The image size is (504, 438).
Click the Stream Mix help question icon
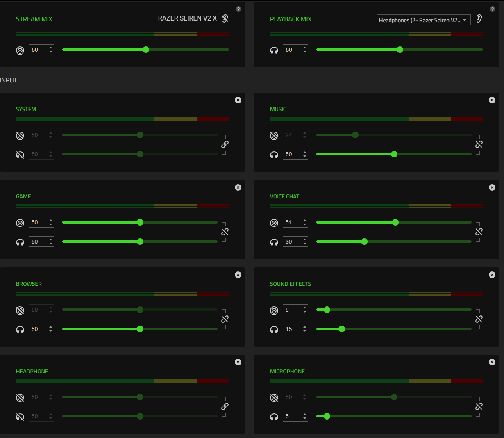point(238,9)
